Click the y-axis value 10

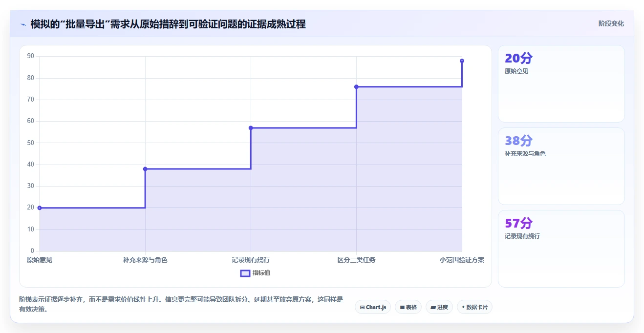click(x=30, y=229)
